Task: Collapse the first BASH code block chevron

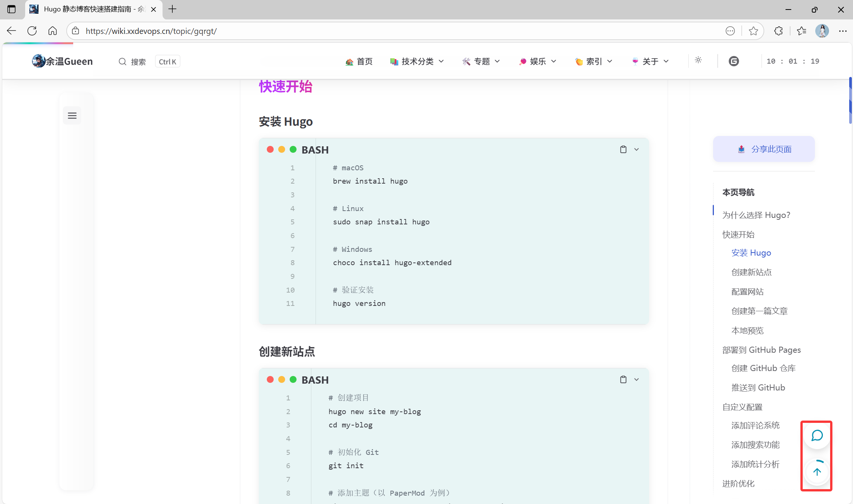Action: click(x=637, y=149)
